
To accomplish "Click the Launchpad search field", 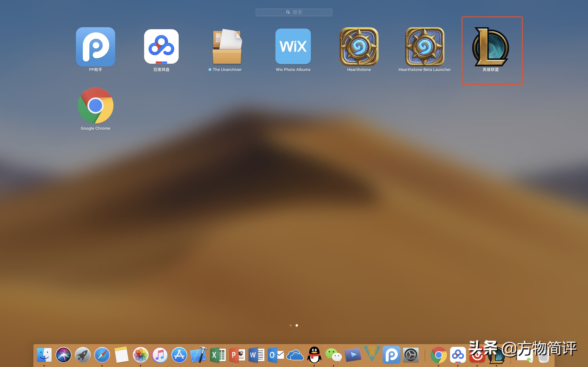I will pyautogui.click(x=294, y=12).
